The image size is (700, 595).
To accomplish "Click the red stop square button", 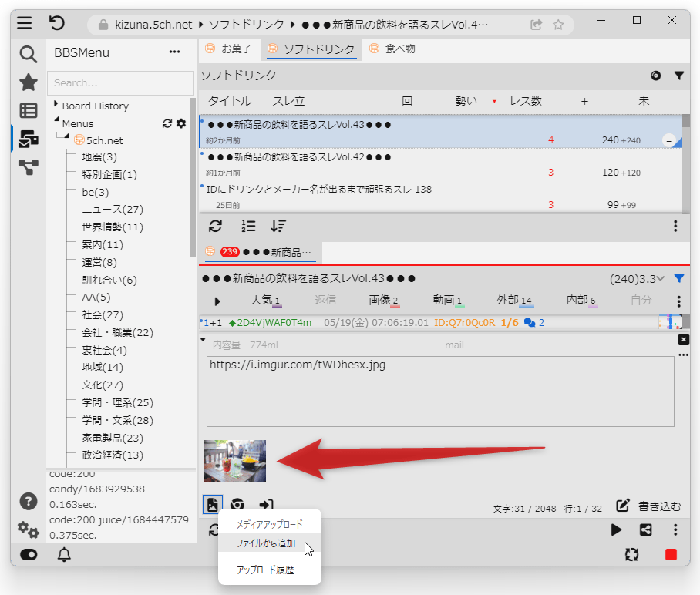I will click(671, 554).
